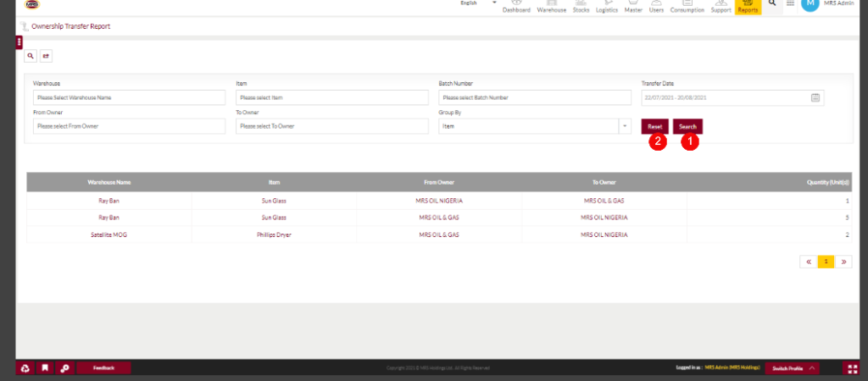Click the export report icon button
This screenshot has width=868, height=381.
(46, 56)
